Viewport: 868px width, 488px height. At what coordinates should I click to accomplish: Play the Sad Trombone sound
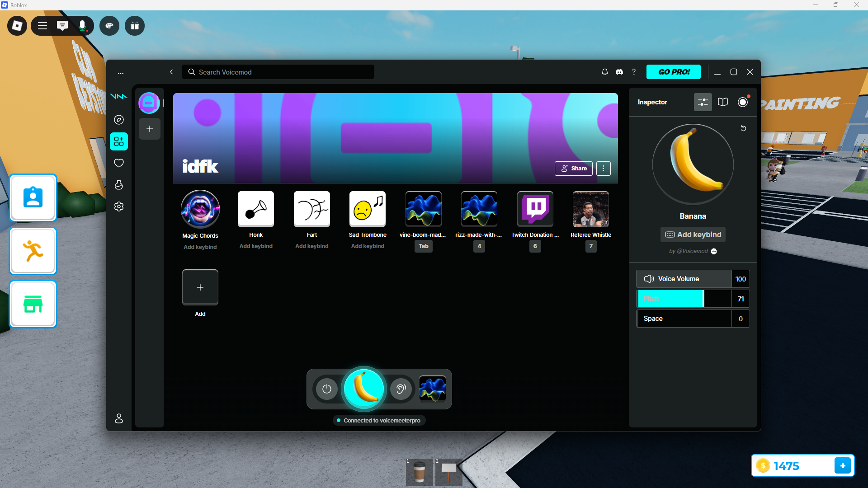tap(368, 209)
